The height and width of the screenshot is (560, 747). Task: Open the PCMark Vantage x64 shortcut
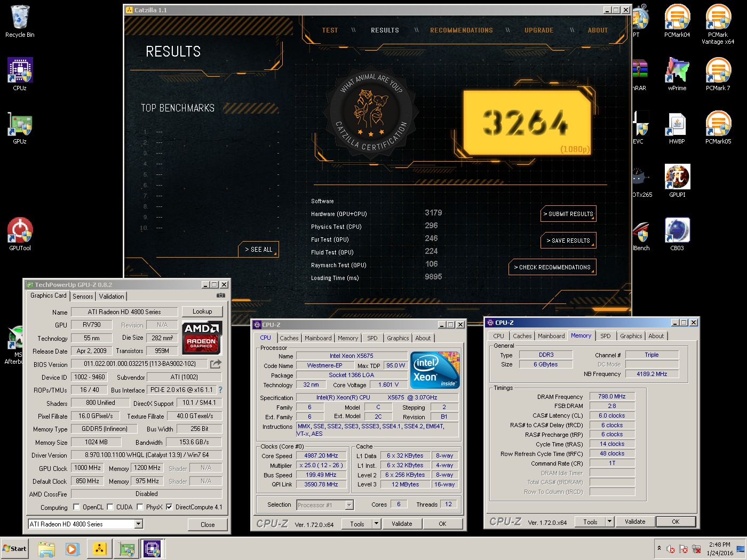(718, 24)
